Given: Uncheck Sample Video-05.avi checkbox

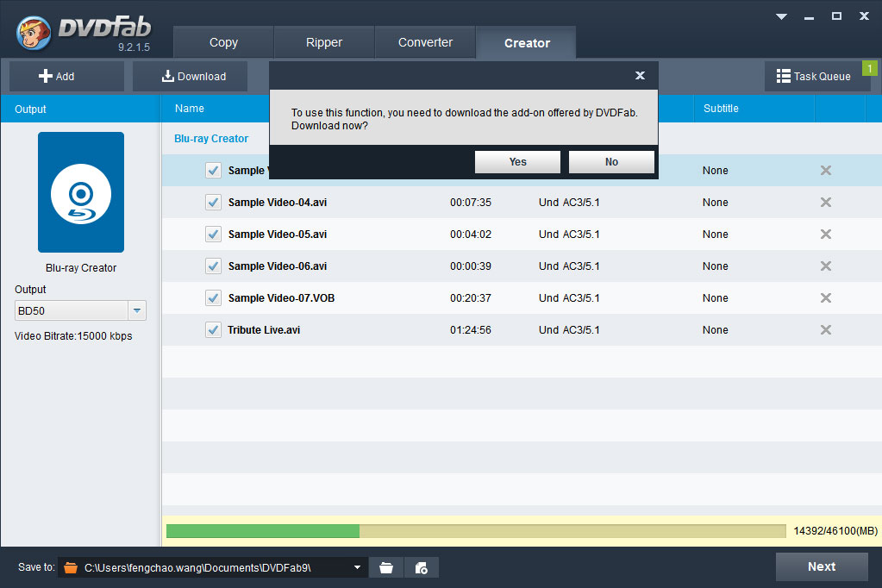Looking at the screenshot, I should [x=213, y=234].
